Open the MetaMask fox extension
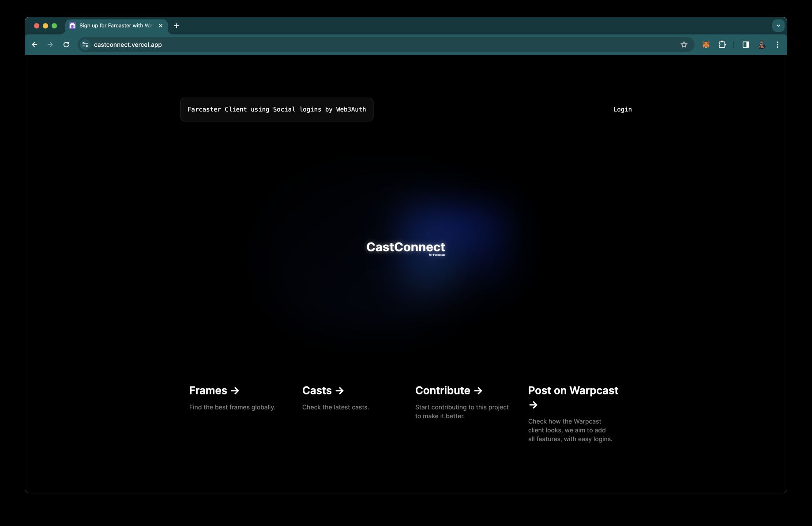 point(706,45)
